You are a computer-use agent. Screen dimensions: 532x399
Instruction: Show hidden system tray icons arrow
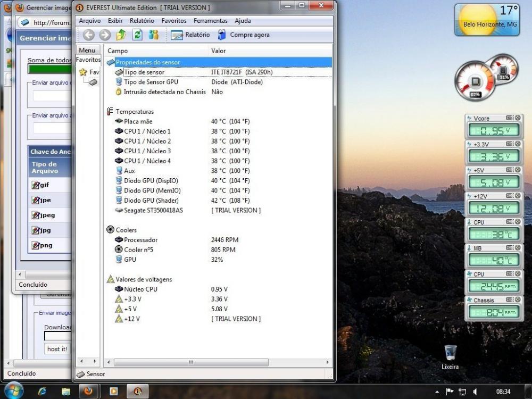click(x=437, y=392)
